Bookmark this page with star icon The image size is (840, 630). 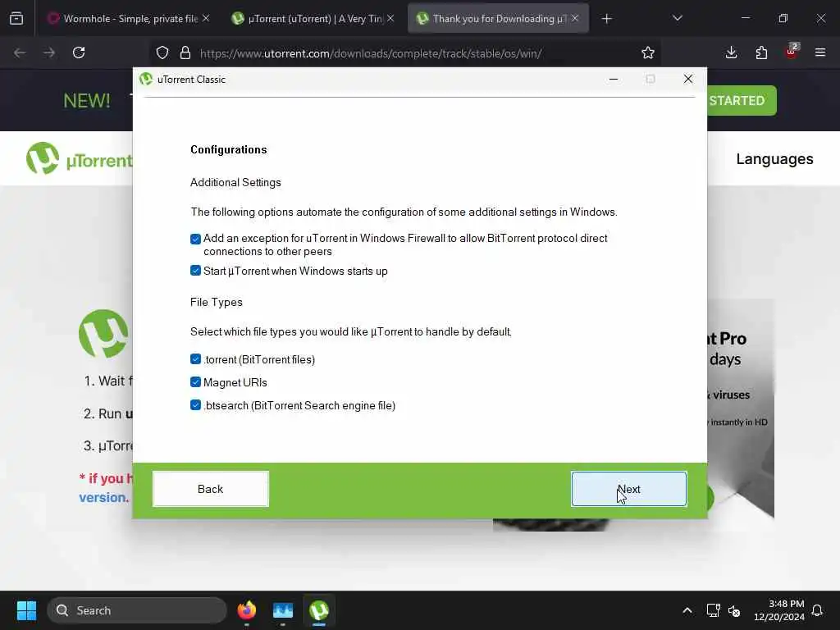[648, 52]
